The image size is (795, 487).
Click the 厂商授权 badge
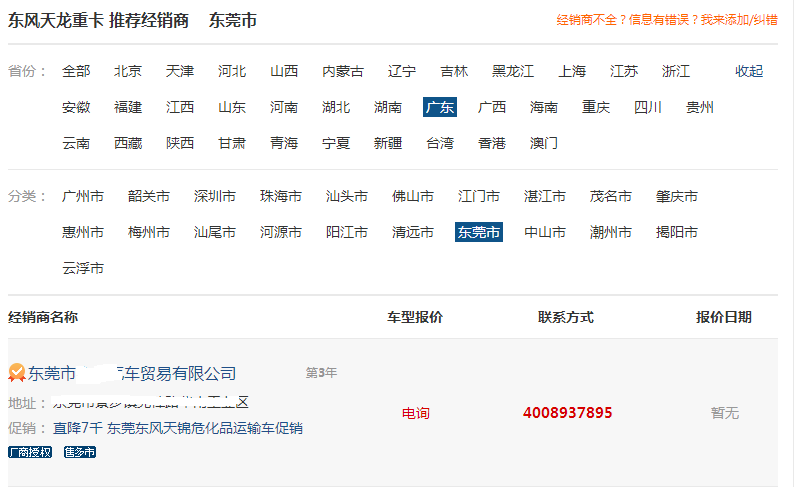click(30, 452)
